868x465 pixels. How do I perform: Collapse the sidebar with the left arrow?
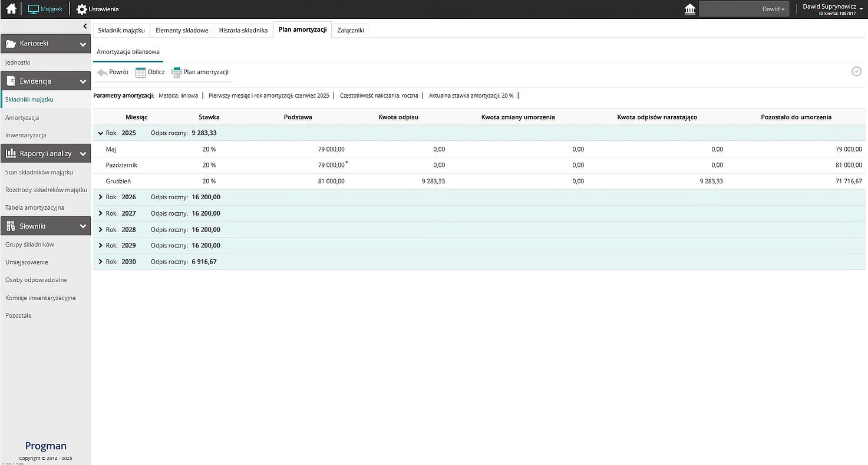pyautogui.click(x=85, y=27)
